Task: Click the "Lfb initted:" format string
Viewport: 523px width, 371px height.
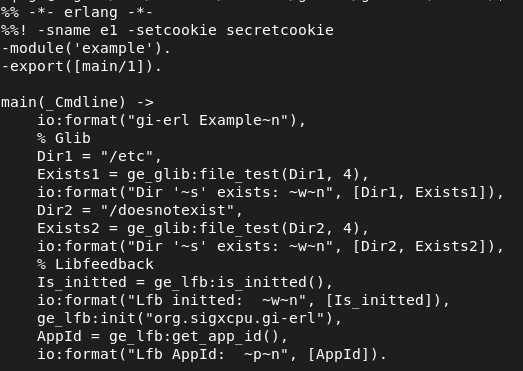Action: click(217, 301)
